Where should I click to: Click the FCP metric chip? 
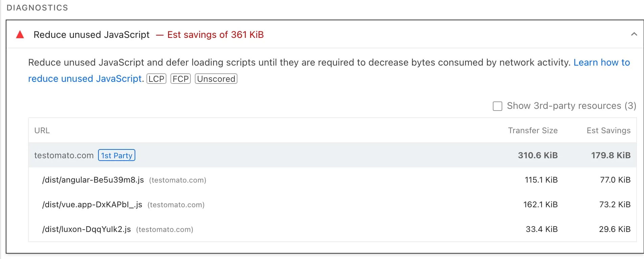[x=181, y=78]
